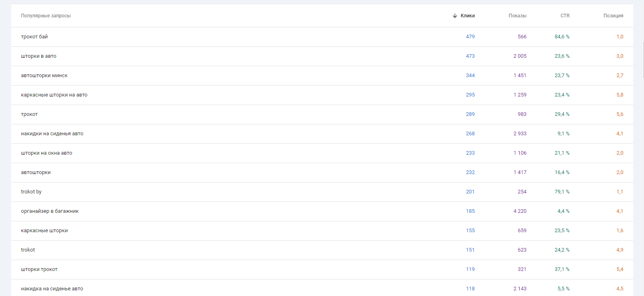This screenshot has height=296, width=644.
Task: Click the 4 220 impressions value
Action: (520, 211)
